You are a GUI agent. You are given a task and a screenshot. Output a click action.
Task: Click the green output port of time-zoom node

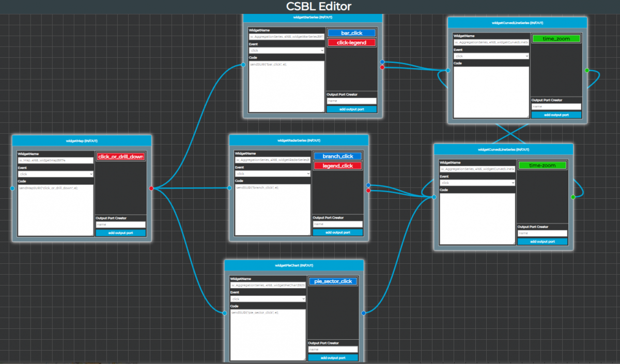point(572,197)
